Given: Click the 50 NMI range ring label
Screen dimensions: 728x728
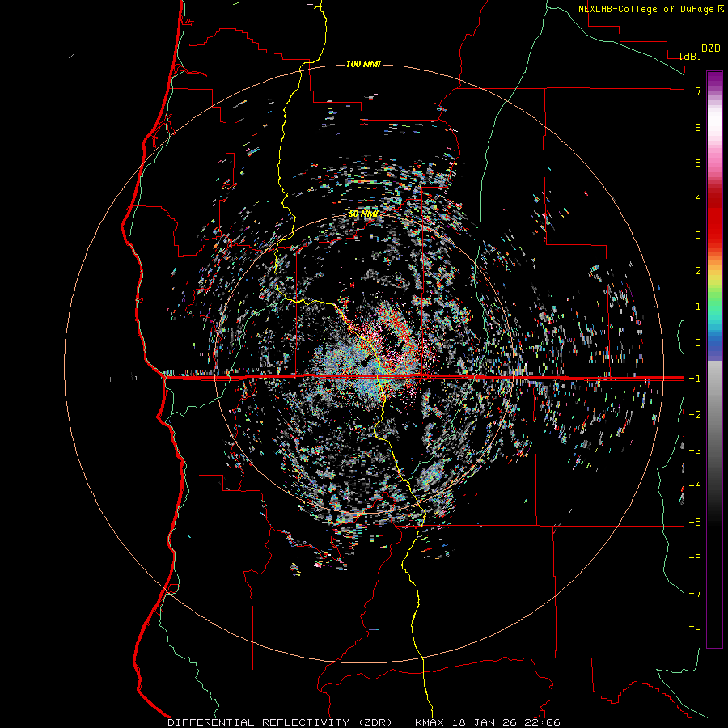Looking at the screenshot, I should [x=363, y=214].
